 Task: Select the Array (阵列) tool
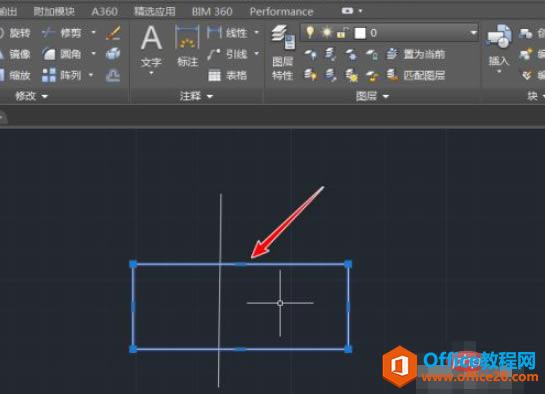tap(62, 75)
